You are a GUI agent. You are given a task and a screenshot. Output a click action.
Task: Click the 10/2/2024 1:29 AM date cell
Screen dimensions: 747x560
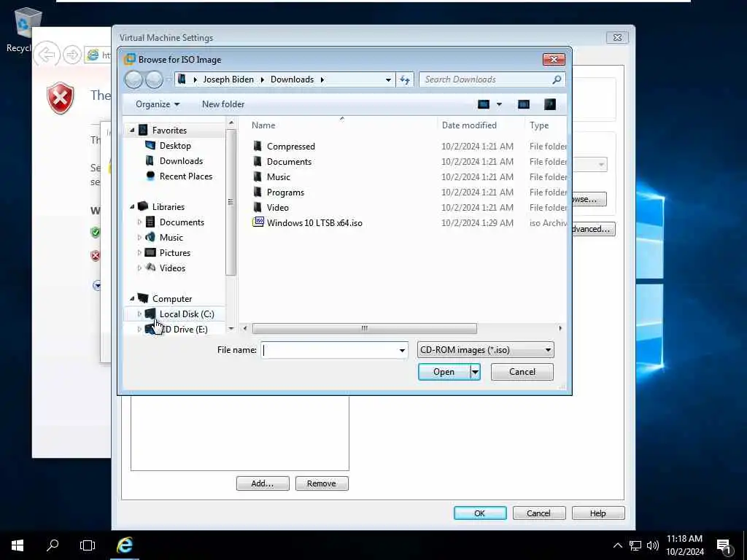(x=477, y=222)
